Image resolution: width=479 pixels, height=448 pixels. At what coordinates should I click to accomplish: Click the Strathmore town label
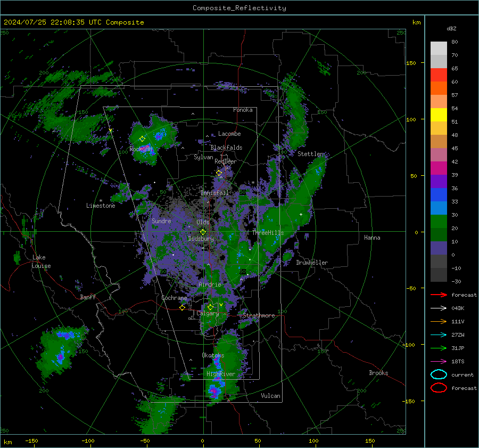tap(259, 315)
